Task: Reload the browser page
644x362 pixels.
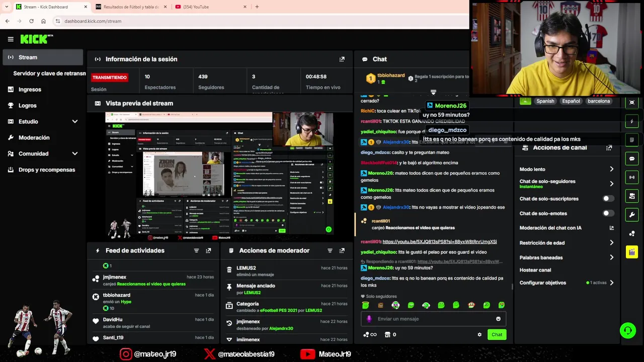Action: pos(31,21)
